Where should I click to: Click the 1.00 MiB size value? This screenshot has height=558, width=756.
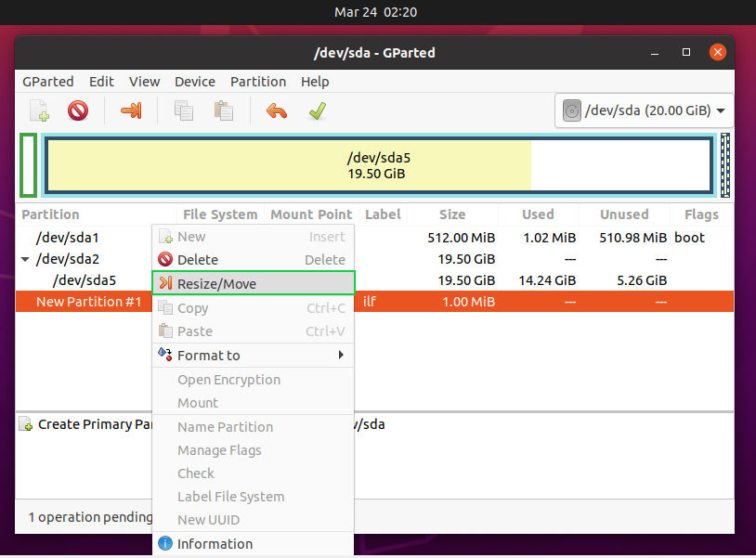pyautogui.click(x=469, y=302)
